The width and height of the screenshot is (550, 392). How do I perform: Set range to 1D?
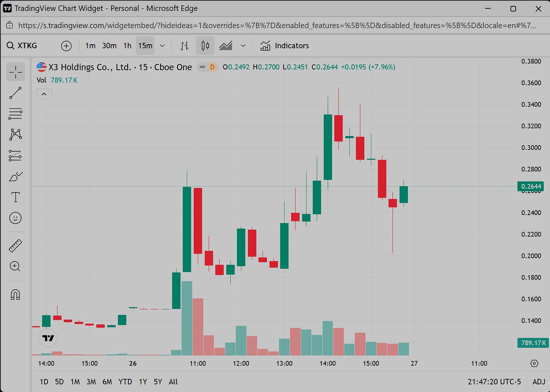point(44,382)
